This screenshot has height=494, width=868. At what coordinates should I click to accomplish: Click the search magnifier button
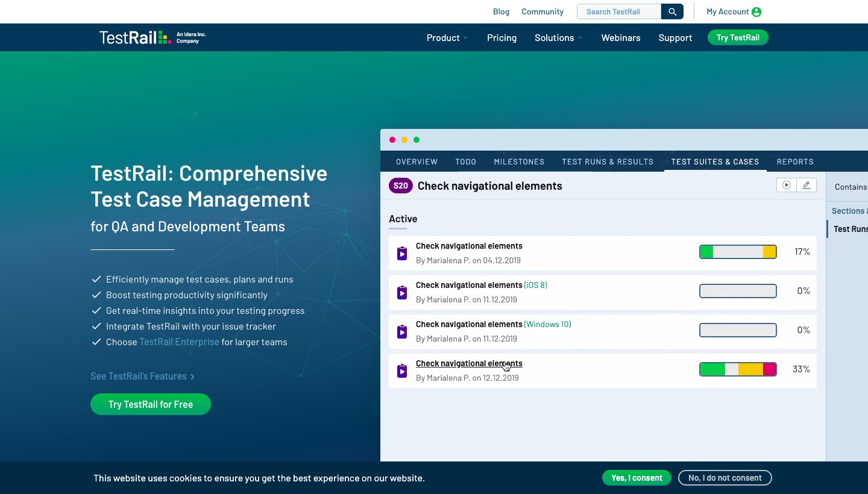[672, 11]
